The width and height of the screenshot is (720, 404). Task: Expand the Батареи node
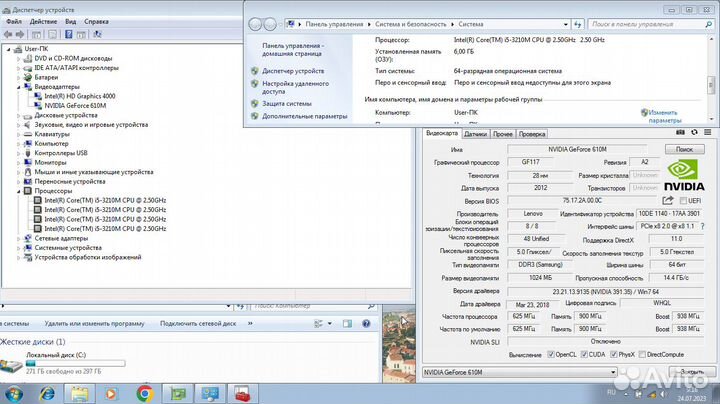[19, 78]
